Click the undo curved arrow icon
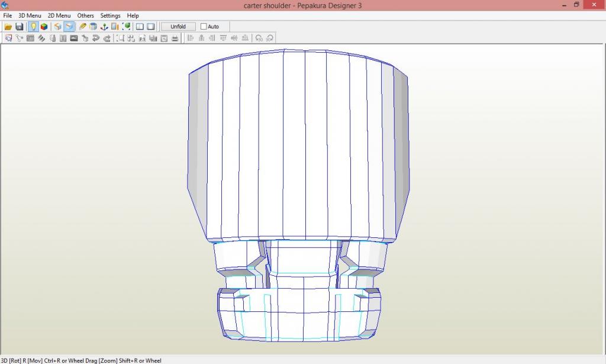The image size is (606, 364). tap(96, 38)
